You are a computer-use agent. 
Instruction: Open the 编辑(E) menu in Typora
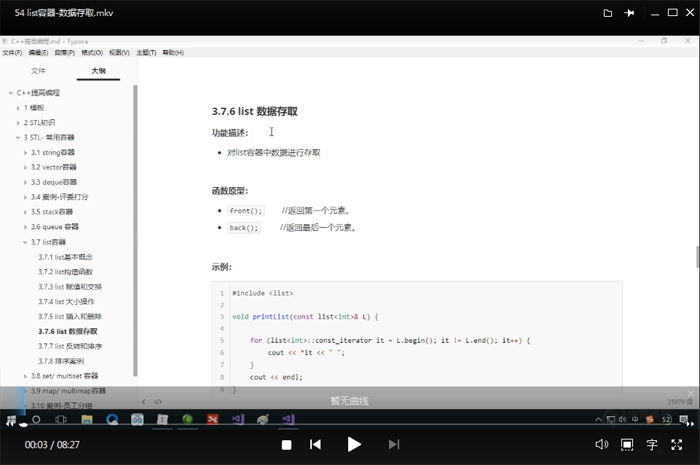pyautogui.click(x=38, y=53)
